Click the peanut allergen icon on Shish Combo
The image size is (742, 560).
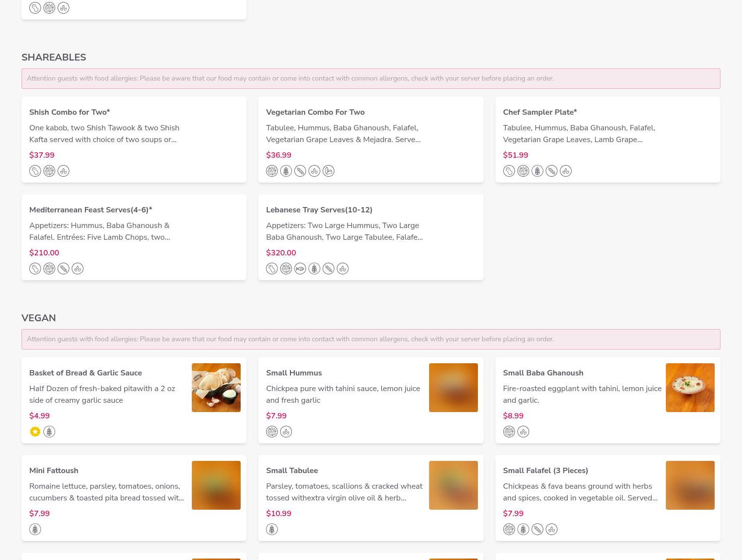(x=35, y=171)
